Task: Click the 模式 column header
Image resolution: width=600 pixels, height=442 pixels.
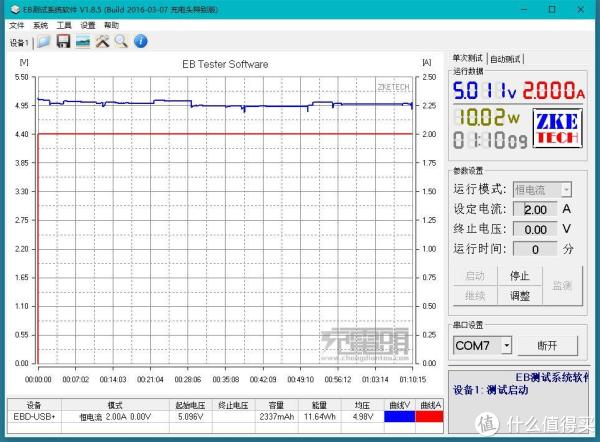Action: tap(115, 405)
